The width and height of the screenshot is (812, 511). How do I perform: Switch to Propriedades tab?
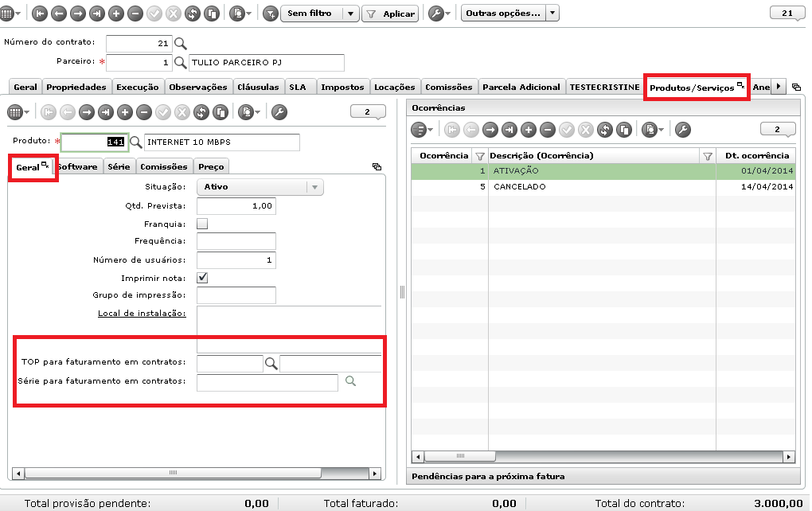[76, 87]
